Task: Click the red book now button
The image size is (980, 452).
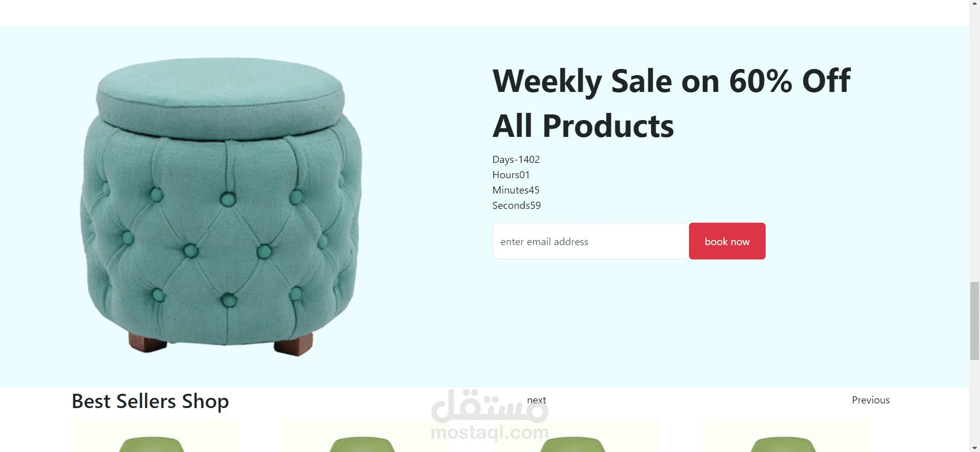Action: [727, 241]
